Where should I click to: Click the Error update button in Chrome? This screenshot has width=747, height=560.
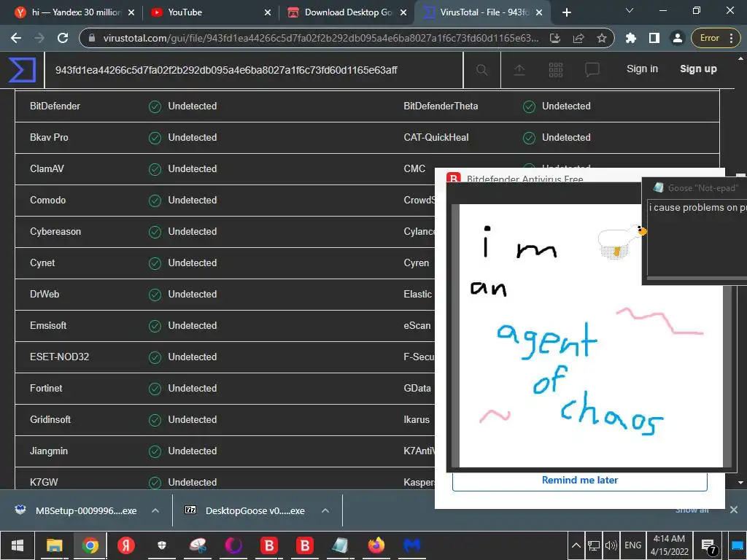709,38
